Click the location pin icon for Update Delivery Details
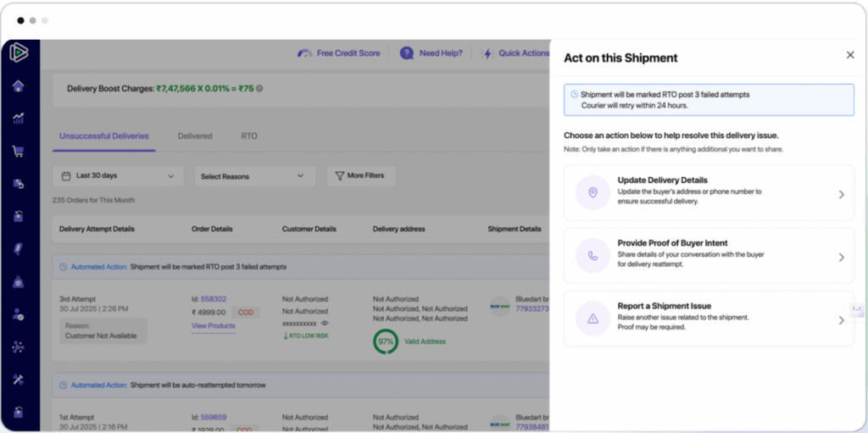 point(593,193)
